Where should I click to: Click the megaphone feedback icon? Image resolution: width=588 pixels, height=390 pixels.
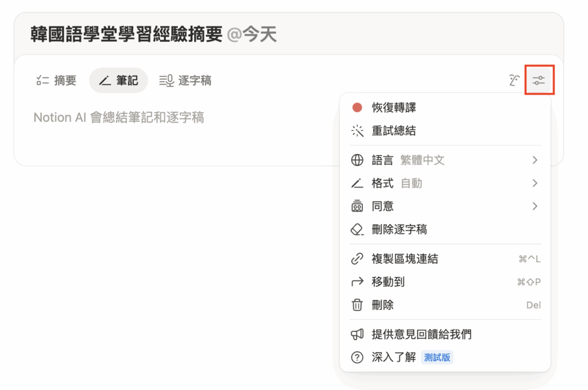tap(357, 334)
